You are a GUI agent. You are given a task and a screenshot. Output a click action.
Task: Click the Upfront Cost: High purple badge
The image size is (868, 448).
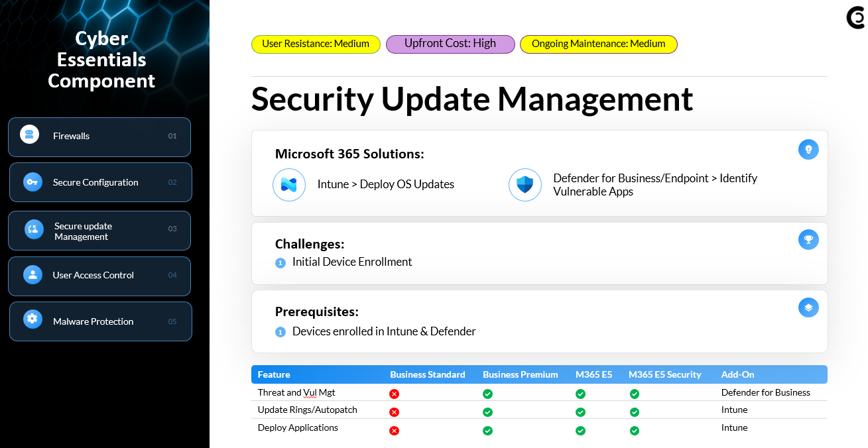(x=450, y=44)
